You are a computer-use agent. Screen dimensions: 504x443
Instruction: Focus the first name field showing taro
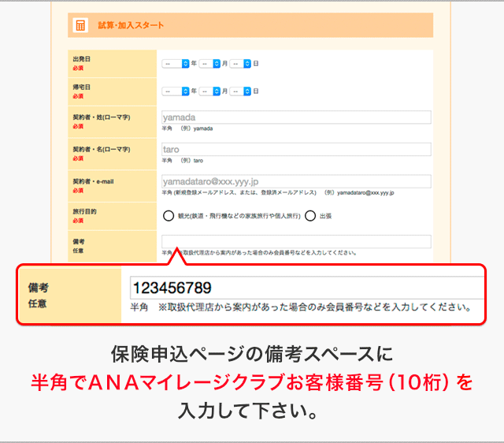coord(296,149)
